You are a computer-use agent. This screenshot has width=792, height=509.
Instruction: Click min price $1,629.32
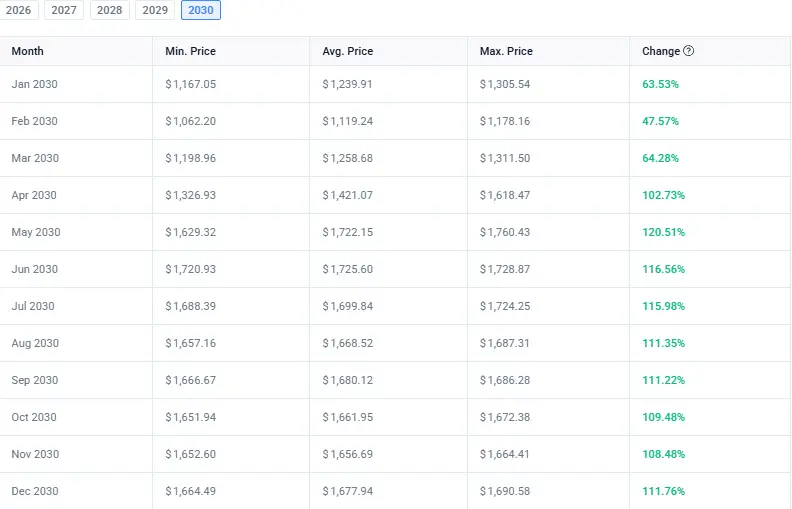tap(190, 232)
